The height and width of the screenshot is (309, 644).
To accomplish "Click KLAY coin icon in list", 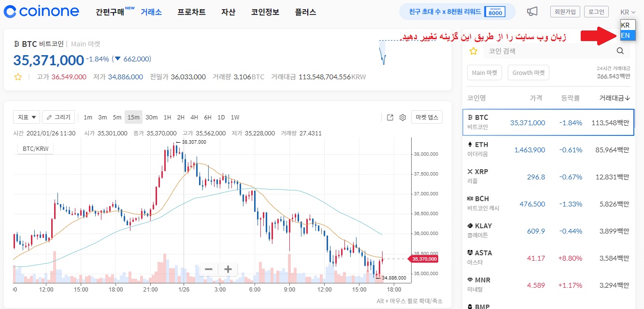I will (470, 226).
